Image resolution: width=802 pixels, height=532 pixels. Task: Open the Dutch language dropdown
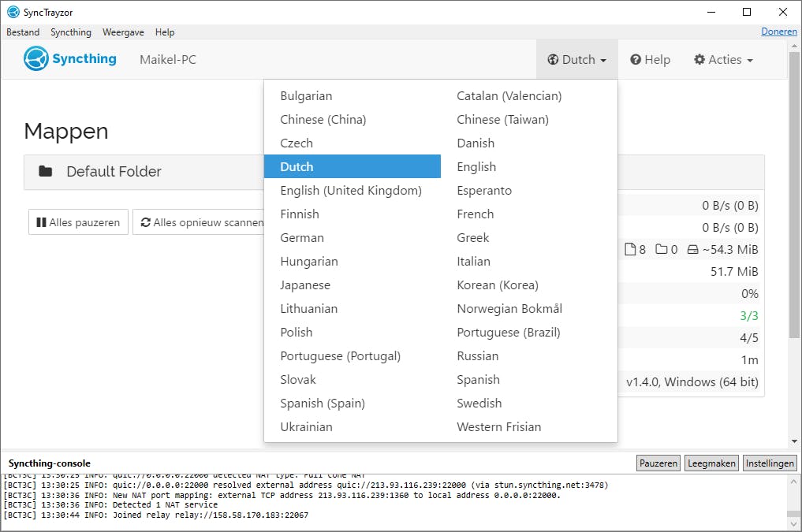tap(577, 60)
